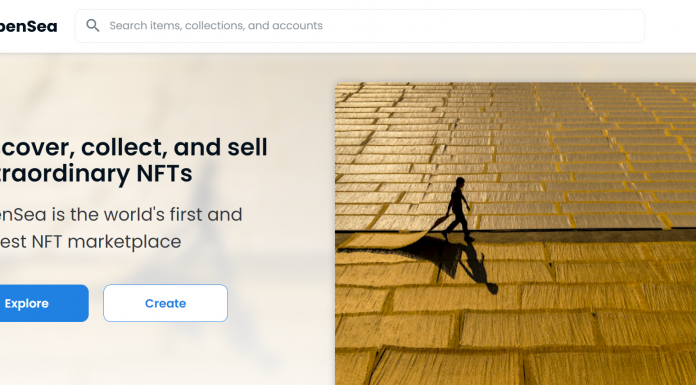Click the blue Explore button
This screenshot has height=385, width=696.
tap(44, 303)
